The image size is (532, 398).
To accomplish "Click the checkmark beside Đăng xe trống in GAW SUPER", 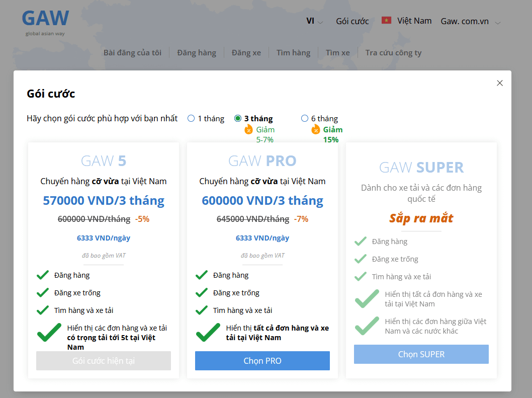I will [x=361, y=259].
